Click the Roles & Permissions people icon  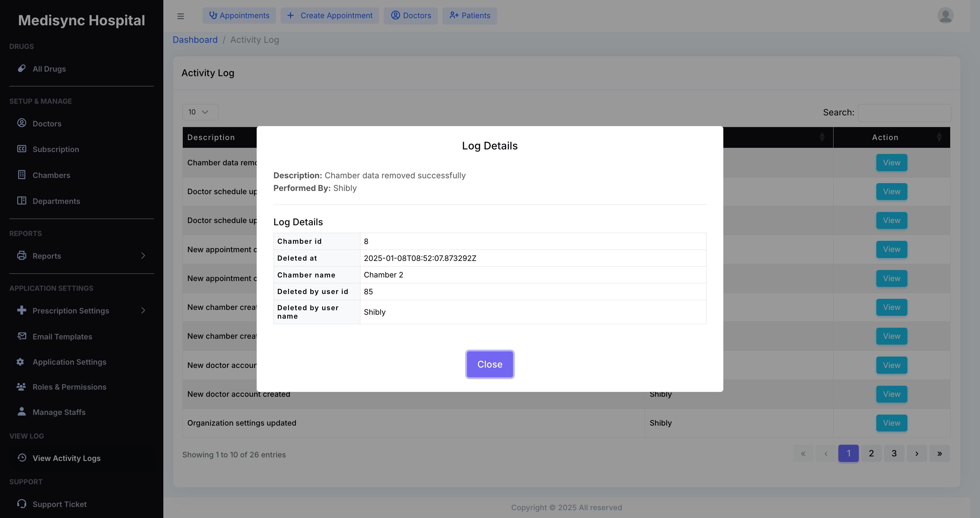point(21,387)
